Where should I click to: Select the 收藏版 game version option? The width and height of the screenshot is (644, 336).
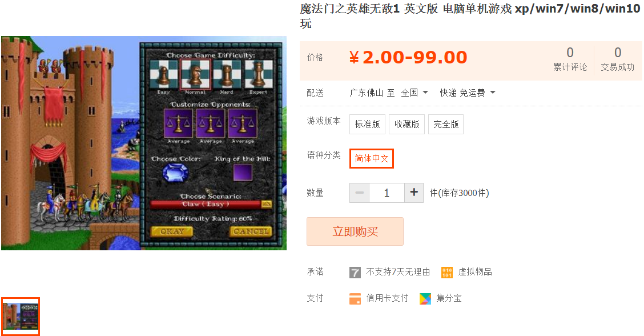(x=406, y=124)
